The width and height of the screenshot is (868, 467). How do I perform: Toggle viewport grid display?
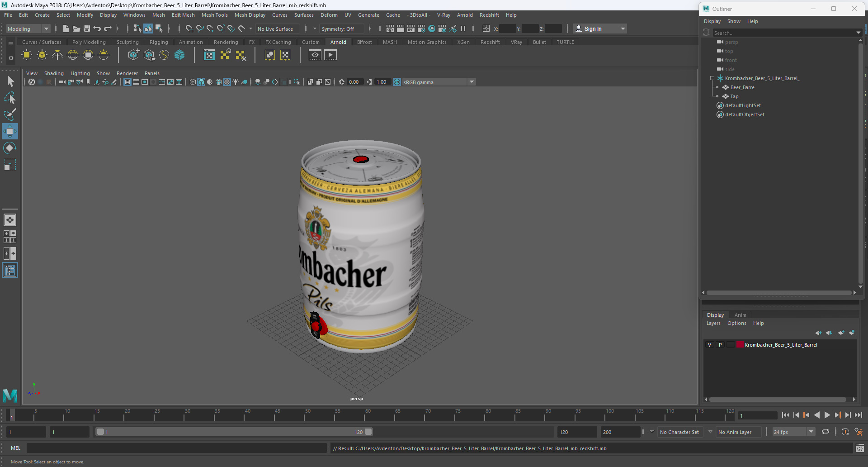pos(127,82)
